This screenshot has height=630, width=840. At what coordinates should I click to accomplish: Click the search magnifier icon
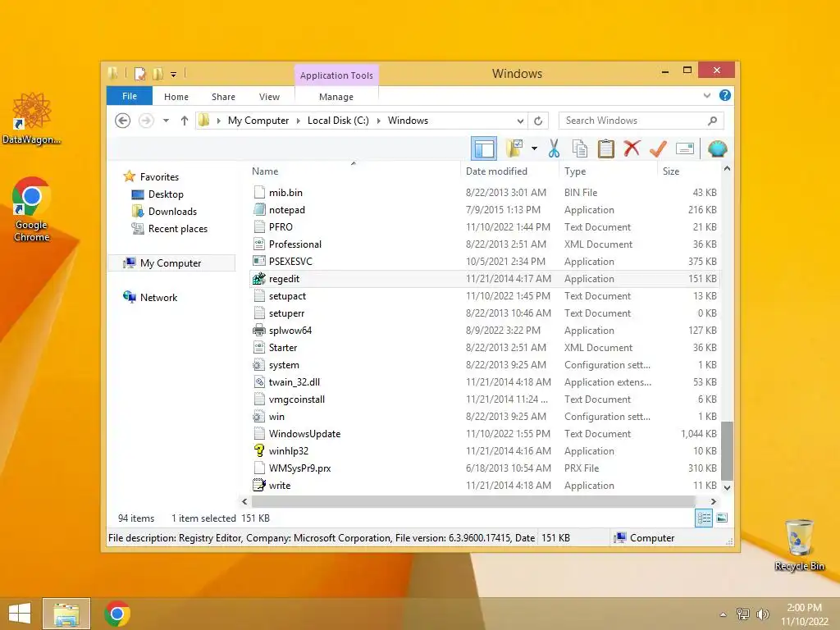pyautogui.click(x=713, y=121)
